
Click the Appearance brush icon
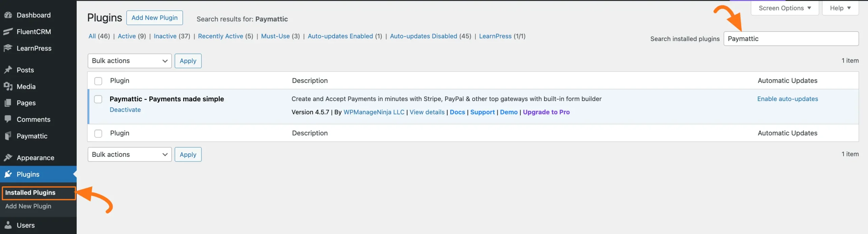click(8, 157)
